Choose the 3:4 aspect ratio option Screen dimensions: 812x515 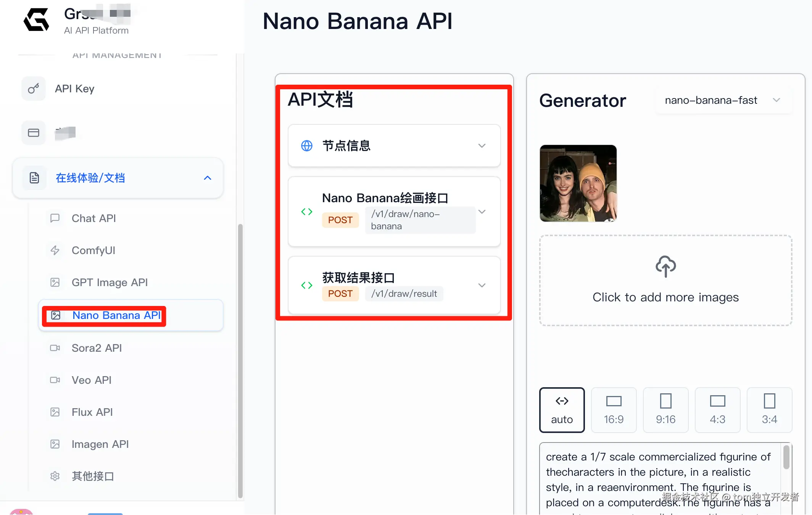point(769,410)
